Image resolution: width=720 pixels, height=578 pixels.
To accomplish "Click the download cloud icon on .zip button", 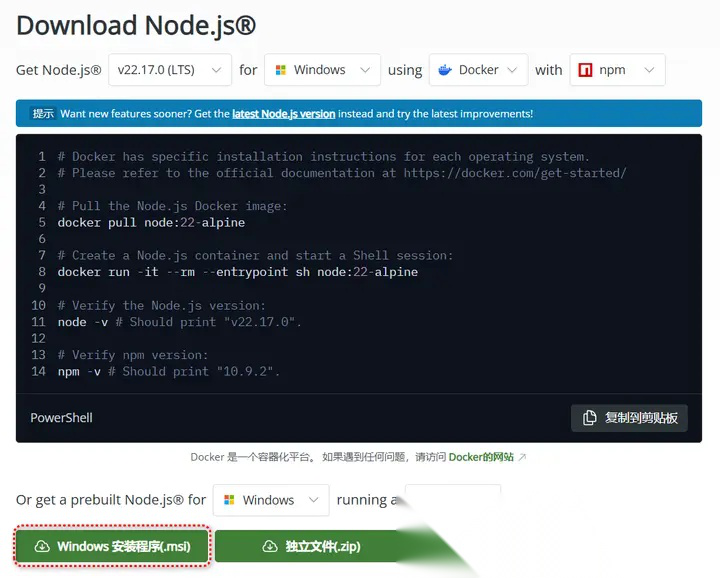I will 270,546.
